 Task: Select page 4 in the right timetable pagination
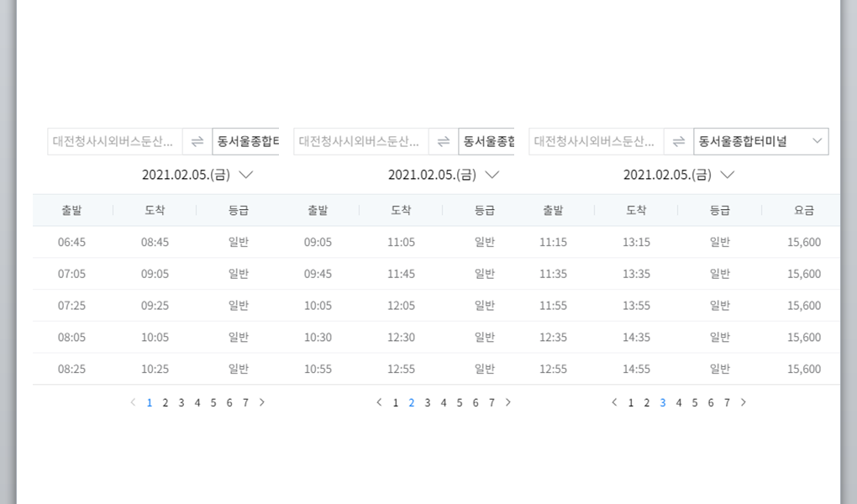click(679, 403)
